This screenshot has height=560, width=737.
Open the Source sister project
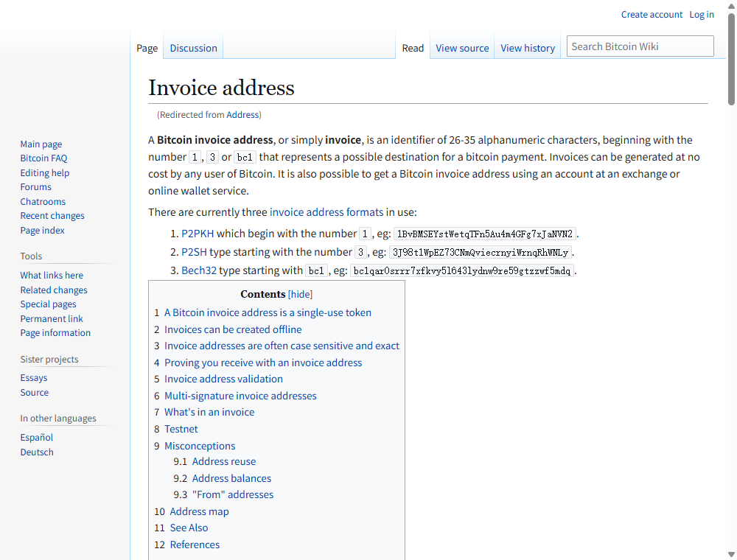click(x=35, y=392)
